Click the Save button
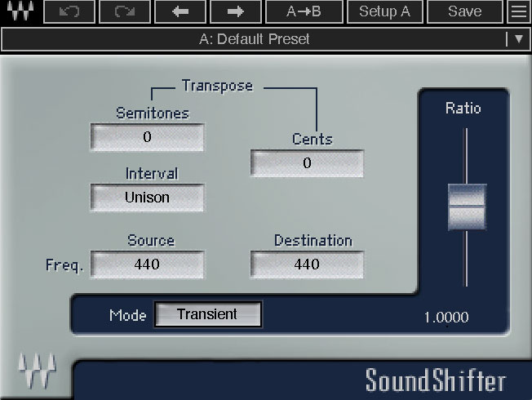Viewport: 532px width, 400px height. click(x=465, y=11)
